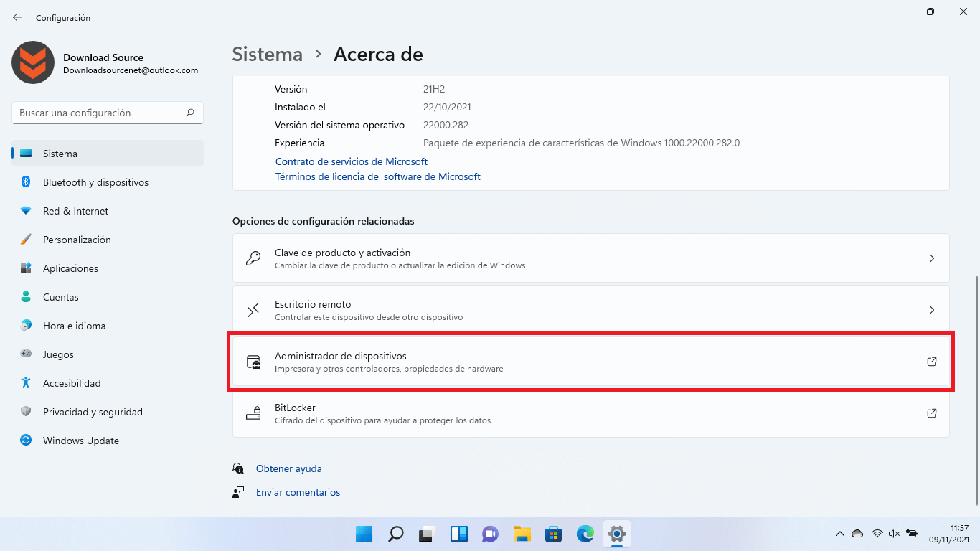Open Administrador de dispositivos
Viewport: 980px width, 551px height.
pos(590,362)
